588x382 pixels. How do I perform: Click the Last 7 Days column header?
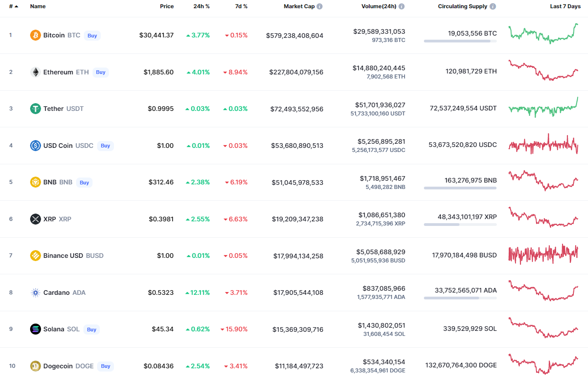tap(565, 6)
